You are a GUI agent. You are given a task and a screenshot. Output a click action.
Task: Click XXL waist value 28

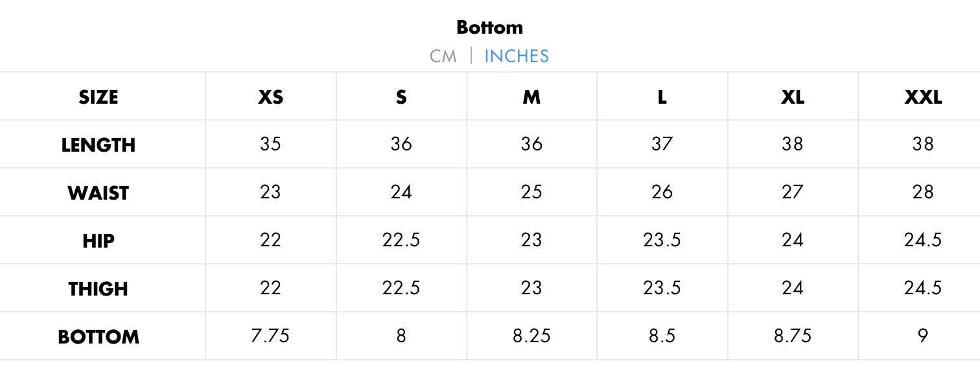click(x=923, y=192)
